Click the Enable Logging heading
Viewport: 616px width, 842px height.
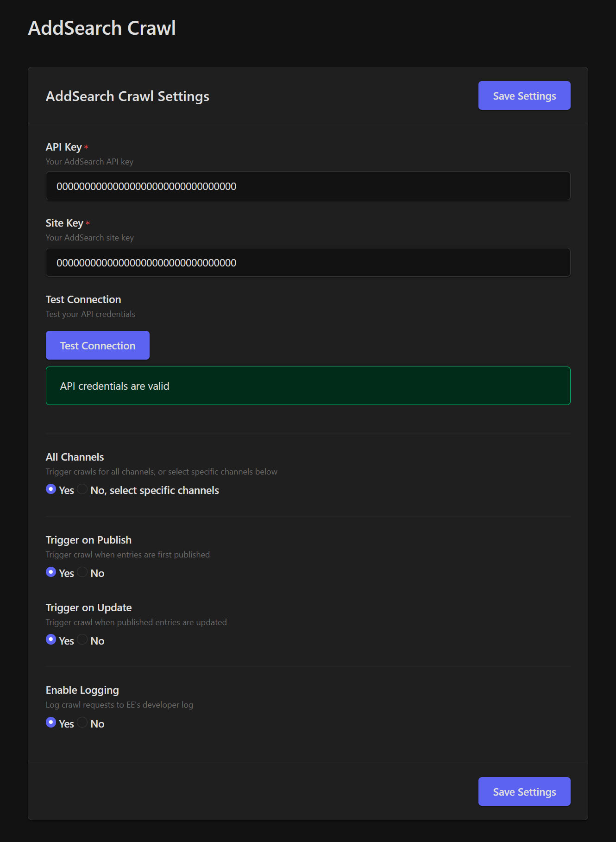pos(82,690)
